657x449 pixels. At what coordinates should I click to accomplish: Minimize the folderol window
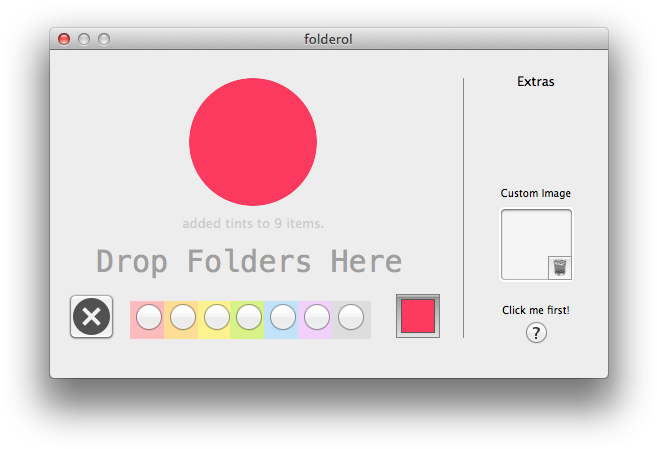point(84,39)
